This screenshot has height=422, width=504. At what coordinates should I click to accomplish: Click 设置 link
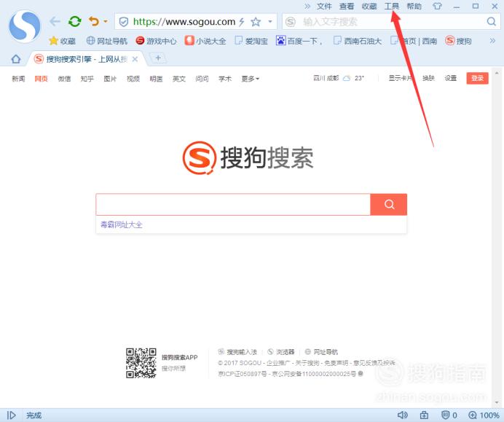pos(451,78)
